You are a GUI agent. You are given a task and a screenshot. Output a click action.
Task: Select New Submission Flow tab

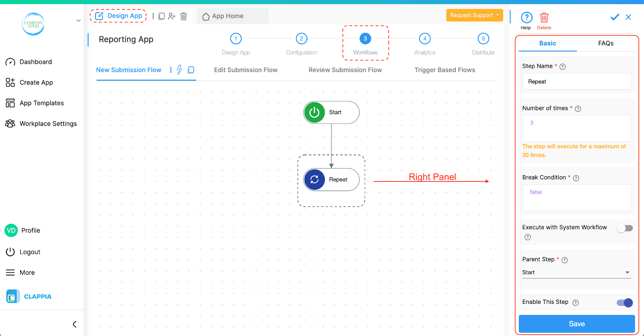[129, 70]
